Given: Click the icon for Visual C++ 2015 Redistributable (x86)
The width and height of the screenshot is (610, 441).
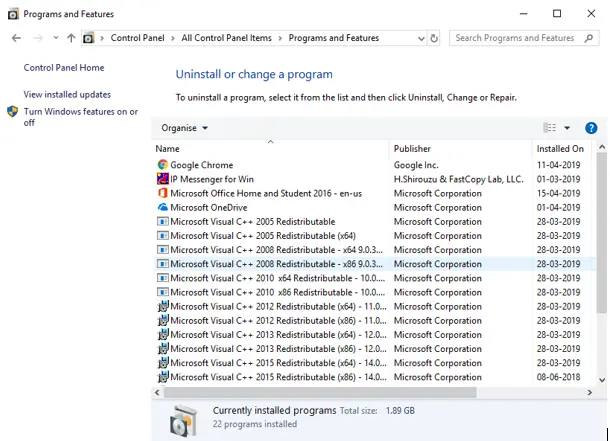Looking at the screenshot, I should [x=163, y=377].
